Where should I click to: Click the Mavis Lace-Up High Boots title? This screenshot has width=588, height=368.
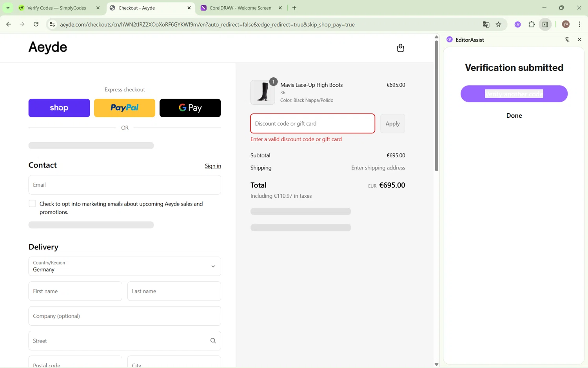311,85
